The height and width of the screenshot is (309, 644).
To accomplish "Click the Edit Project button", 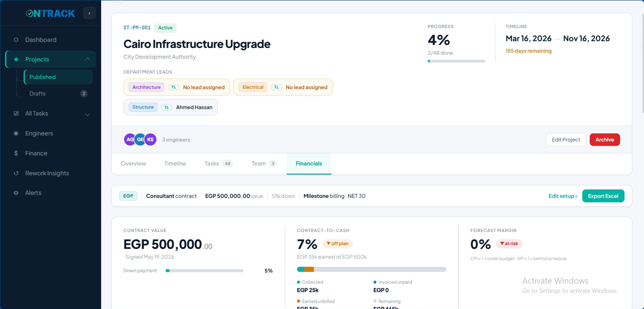I will [566, 139].
